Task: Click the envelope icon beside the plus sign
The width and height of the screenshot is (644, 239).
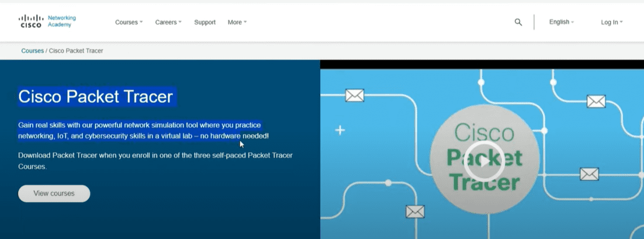Action: coord(354,95)
